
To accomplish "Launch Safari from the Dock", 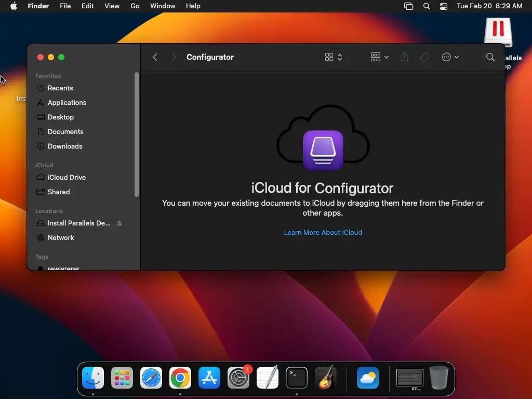I will (x=151, y=377).
